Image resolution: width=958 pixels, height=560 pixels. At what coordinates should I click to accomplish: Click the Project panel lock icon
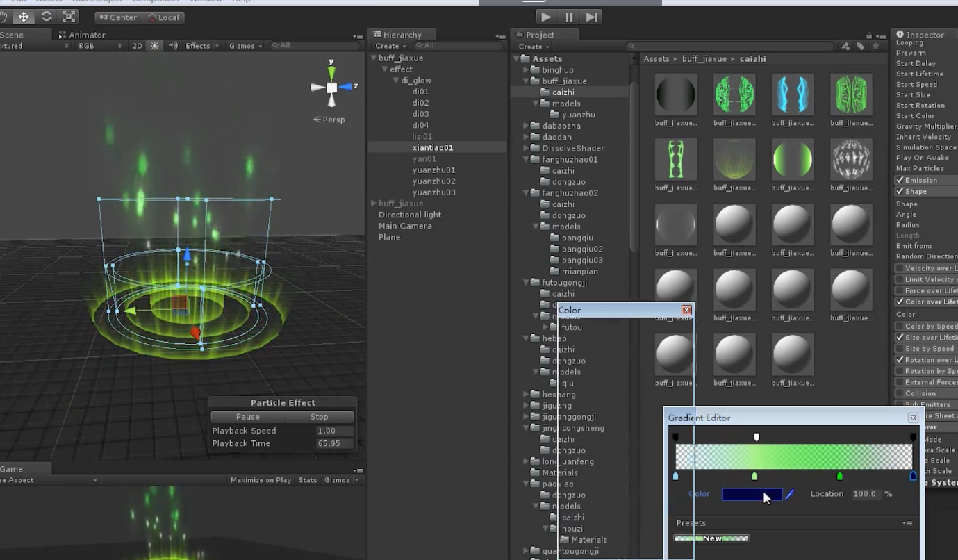click(x=869, y=35)
